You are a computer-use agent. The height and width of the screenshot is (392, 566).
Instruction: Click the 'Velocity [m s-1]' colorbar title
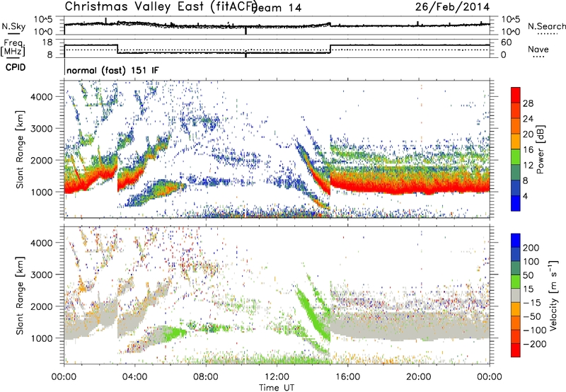tap(553, 296)
